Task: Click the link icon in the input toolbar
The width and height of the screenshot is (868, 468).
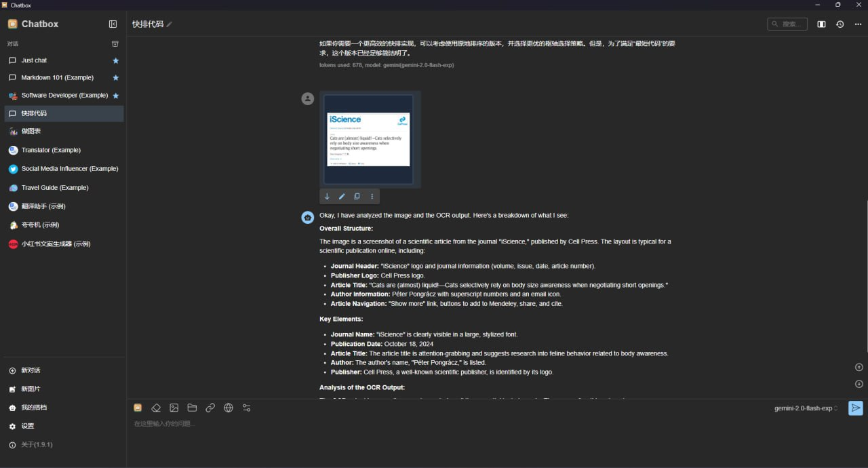Action: click(210, 408)
